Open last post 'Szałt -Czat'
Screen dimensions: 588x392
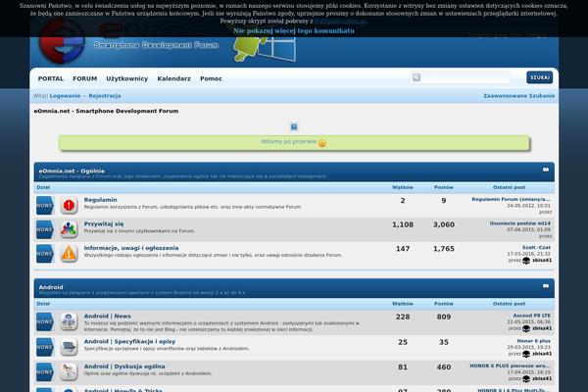(x=536, y=247)
